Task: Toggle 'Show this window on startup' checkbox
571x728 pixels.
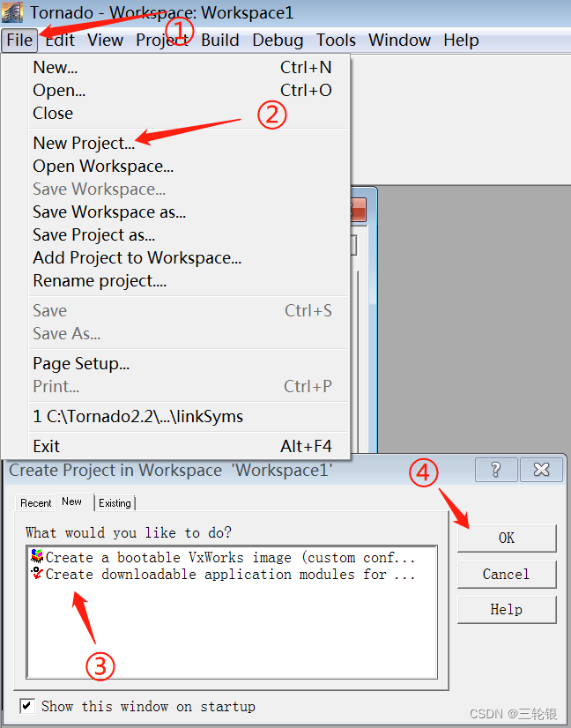Action: coord(27,707)
